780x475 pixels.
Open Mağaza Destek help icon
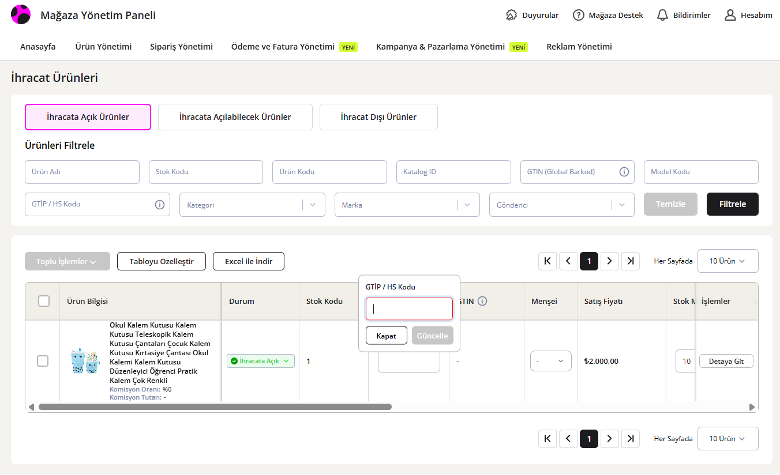[578, 15]
